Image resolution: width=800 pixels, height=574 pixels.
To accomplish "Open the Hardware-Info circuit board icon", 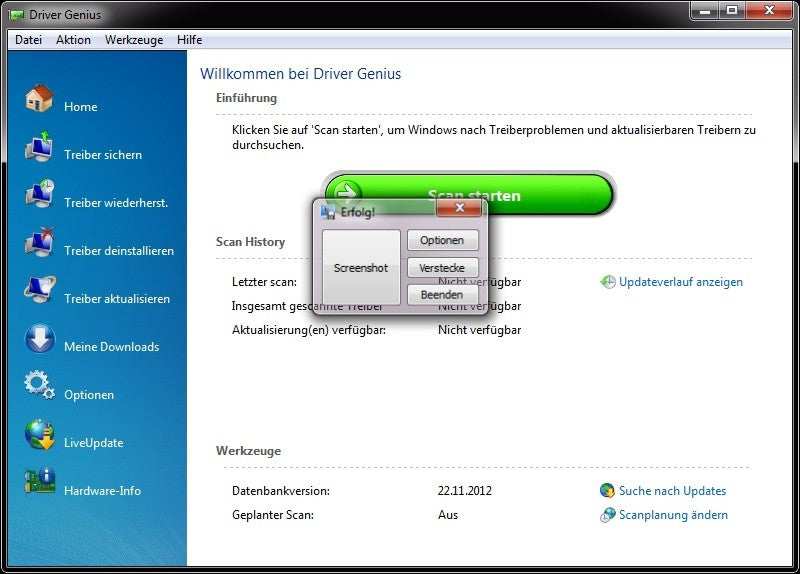I will (x=39, y=482).
